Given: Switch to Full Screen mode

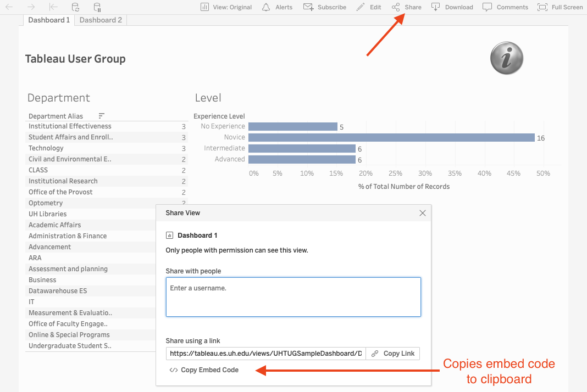Looking at the screenshot, I should [x=560, y=7].
